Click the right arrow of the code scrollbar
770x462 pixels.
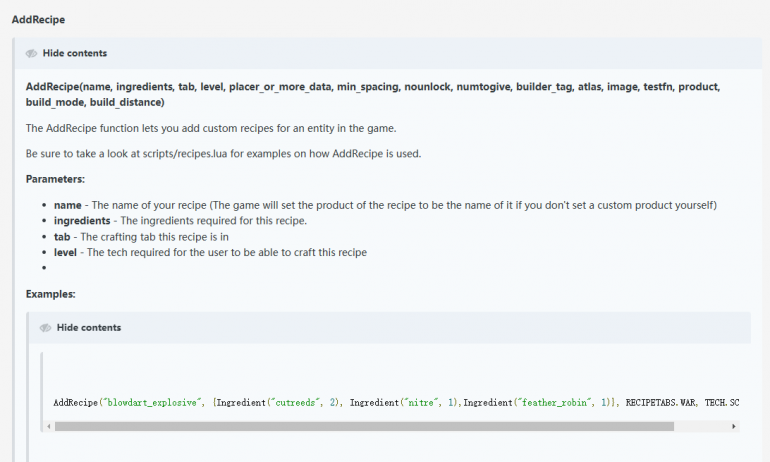click(x=735, y=425)
